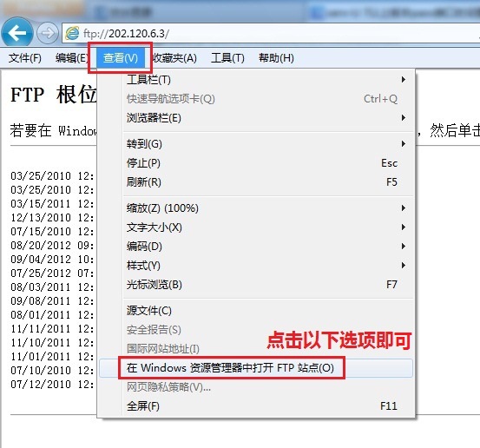Open the 文件(F) menu
The image size is (480, 448).
25,57
